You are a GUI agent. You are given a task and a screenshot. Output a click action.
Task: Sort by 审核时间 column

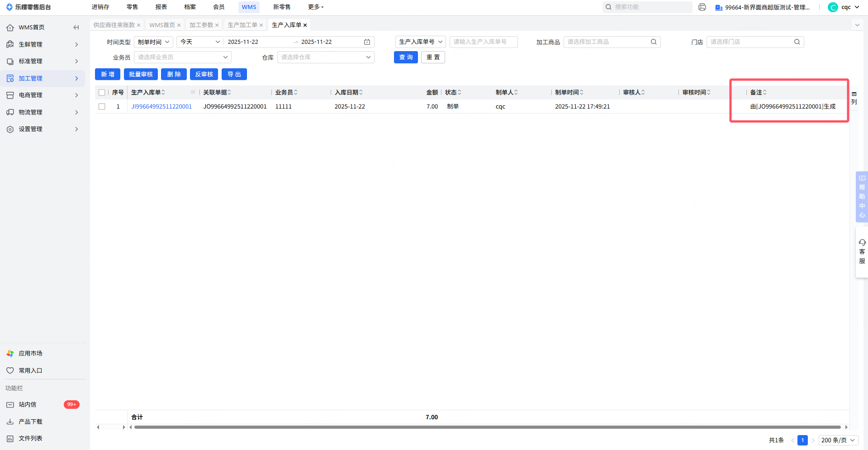click(709, 93)
